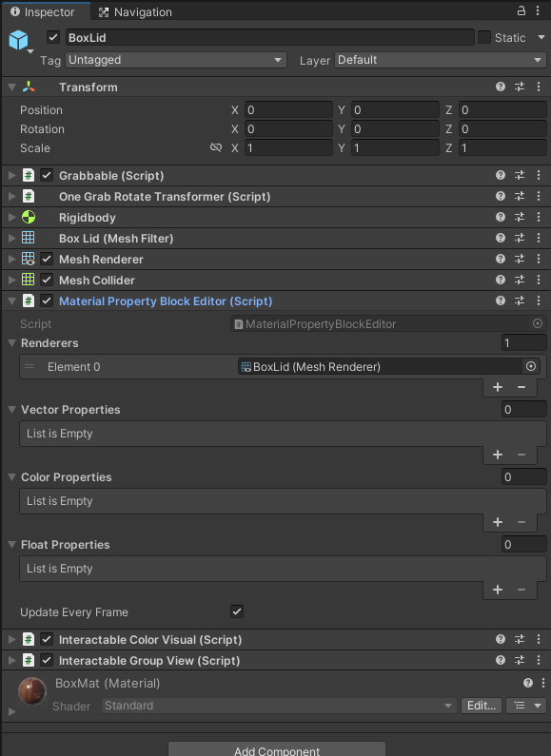Enable the Static checkbox
The height and width of the screenshot is (756, 551).
[484, 37]
